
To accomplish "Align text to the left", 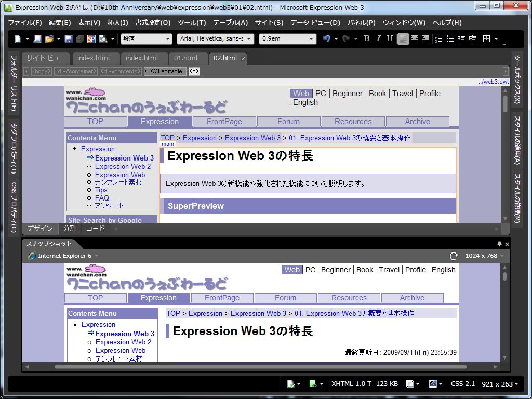I will tap(403, 38).
